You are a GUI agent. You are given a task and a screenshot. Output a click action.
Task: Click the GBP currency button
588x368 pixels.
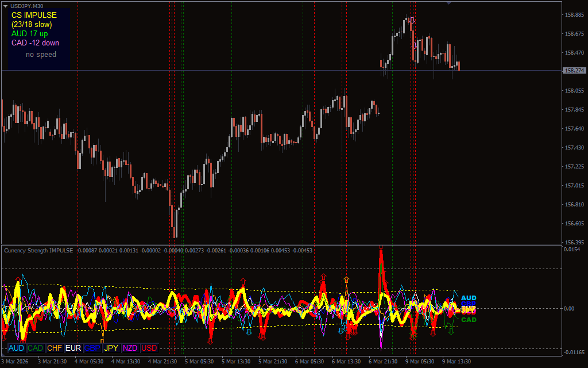[x=92, y=348]
